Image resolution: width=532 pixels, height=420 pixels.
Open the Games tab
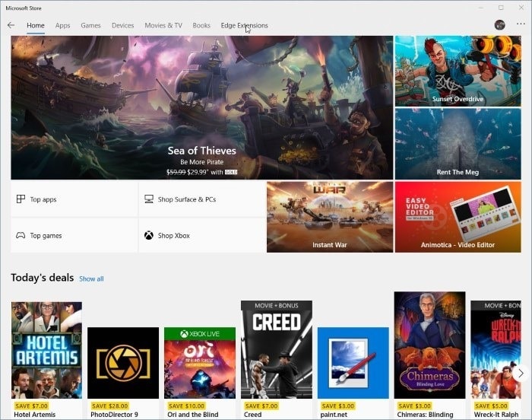(90, 25)
